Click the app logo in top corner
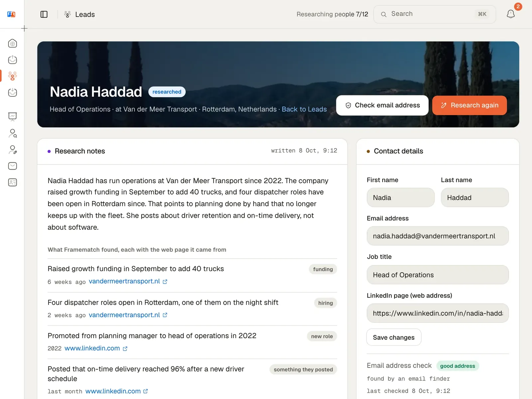The width and height of the screenshot is (532, 399). point(11,14)
